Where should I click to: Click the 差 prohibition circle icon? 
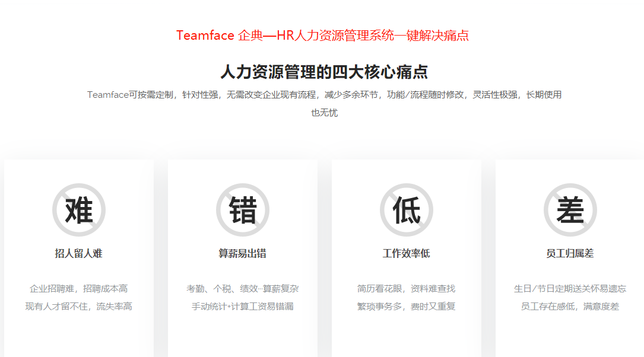[x=570, y=210]
